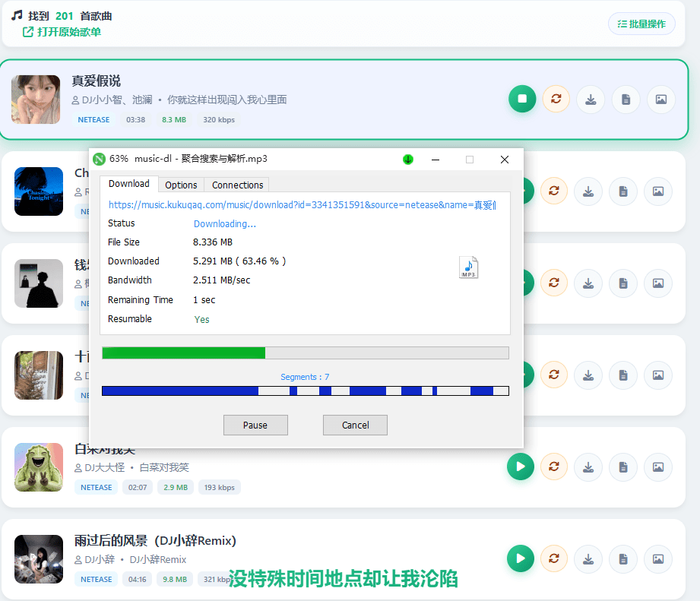View cover image icon for 真爱假说

661,100
